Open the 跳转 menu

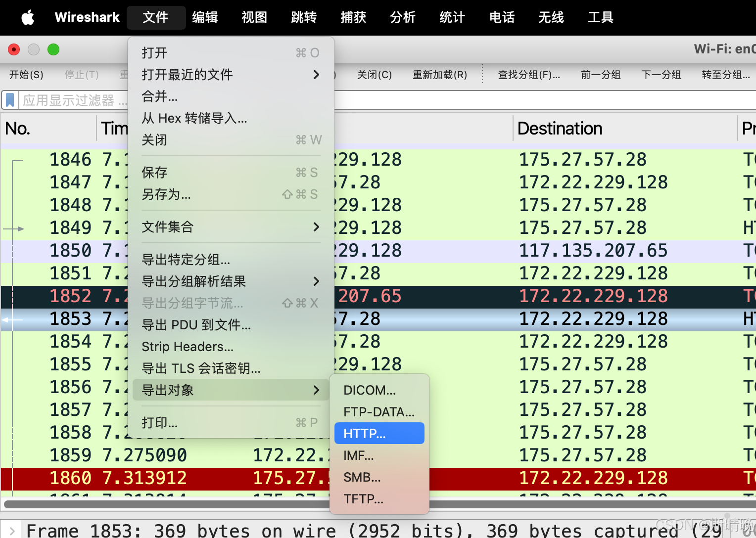pos(304,17)
